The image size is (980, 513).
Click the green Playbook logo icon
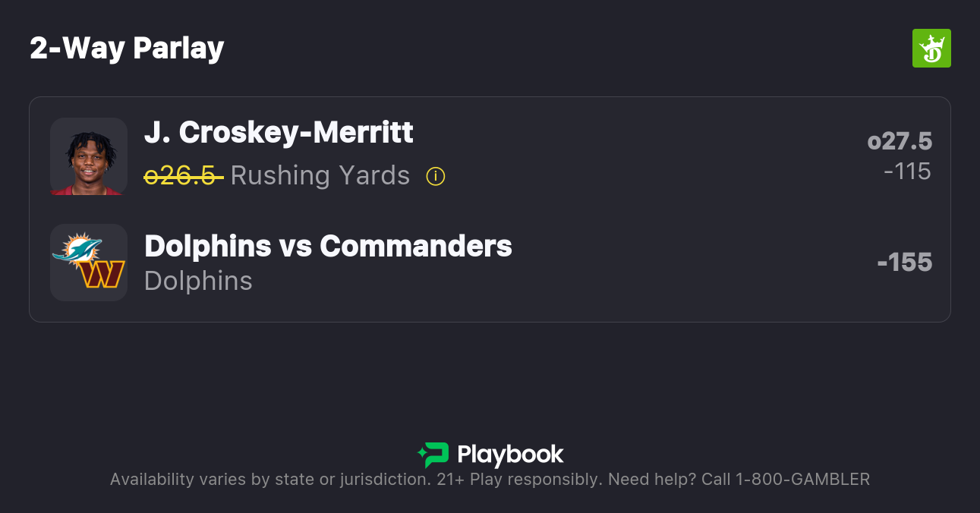pos(433,455)
